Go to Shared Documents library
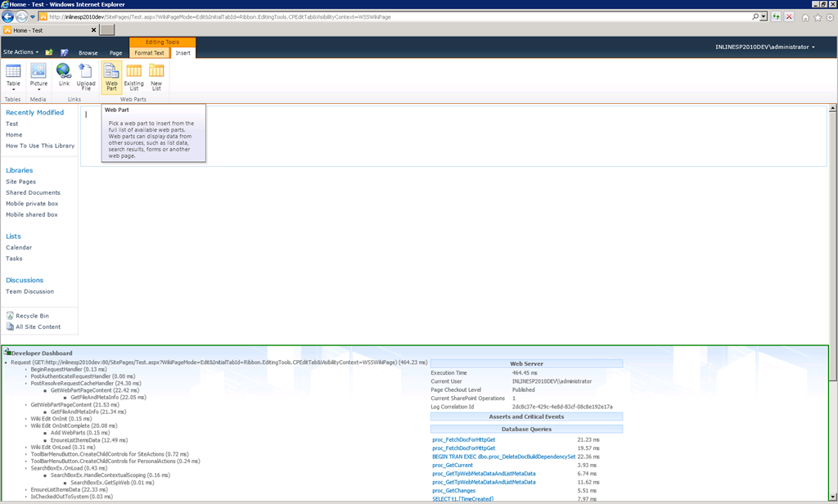 point(33,192)
